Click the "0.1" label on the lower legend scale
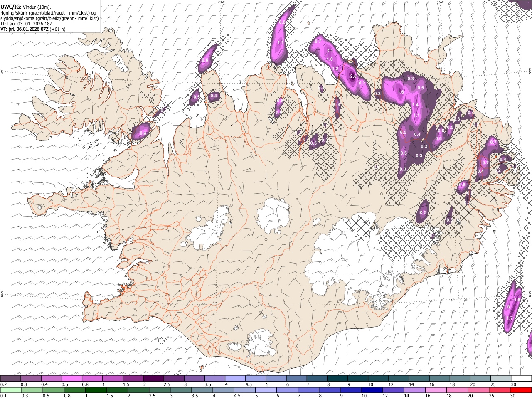The image size is (532, 399). coord(3,396)
